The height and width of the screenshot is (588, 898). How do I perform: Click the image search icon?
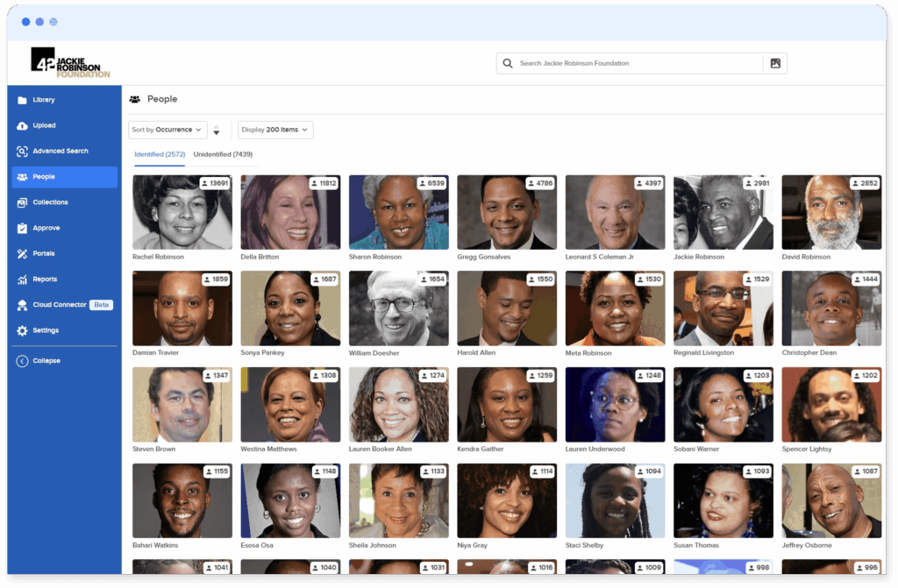(x=775, y=64)
